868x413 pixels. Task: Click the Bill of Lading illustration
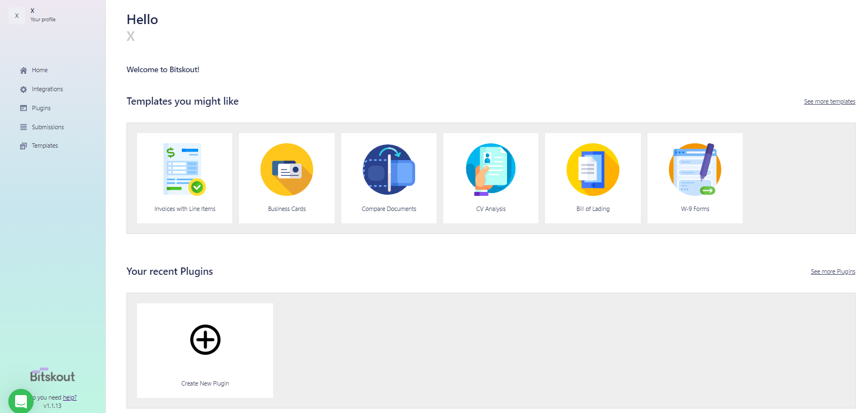(x=593, y=170)
